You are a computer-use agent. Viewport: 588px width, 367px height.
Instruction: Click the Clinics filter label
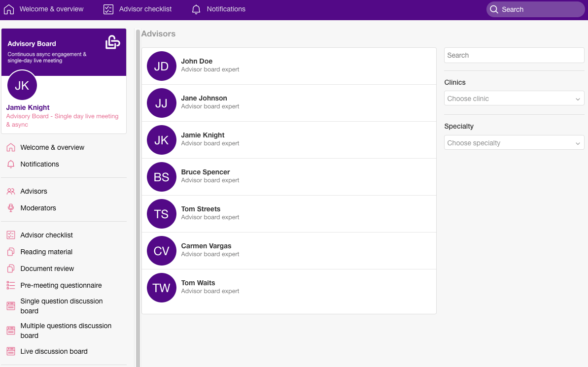tap(455, 82)
